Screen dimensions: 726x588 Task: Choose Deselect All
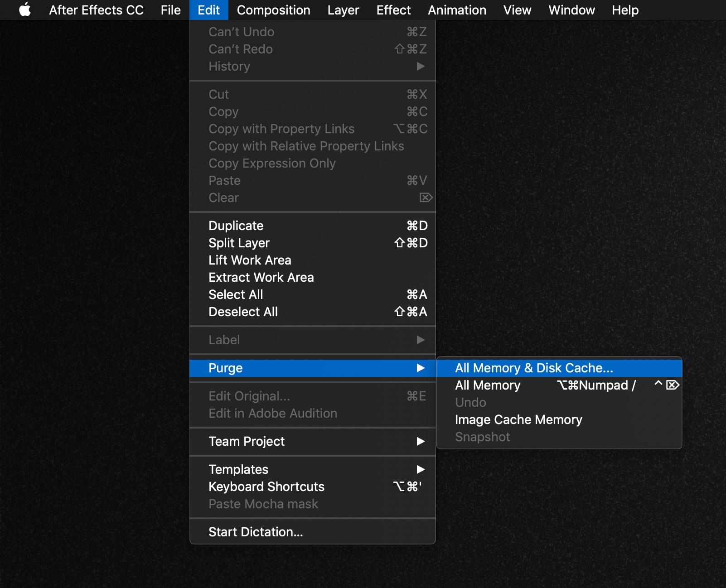click(x=313, y=312)
